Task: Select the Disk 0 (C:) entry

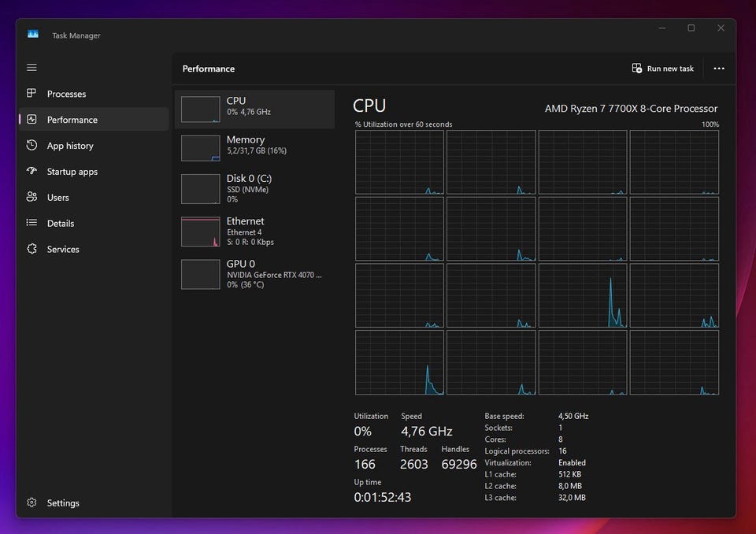Action: [x=254, y=188]
